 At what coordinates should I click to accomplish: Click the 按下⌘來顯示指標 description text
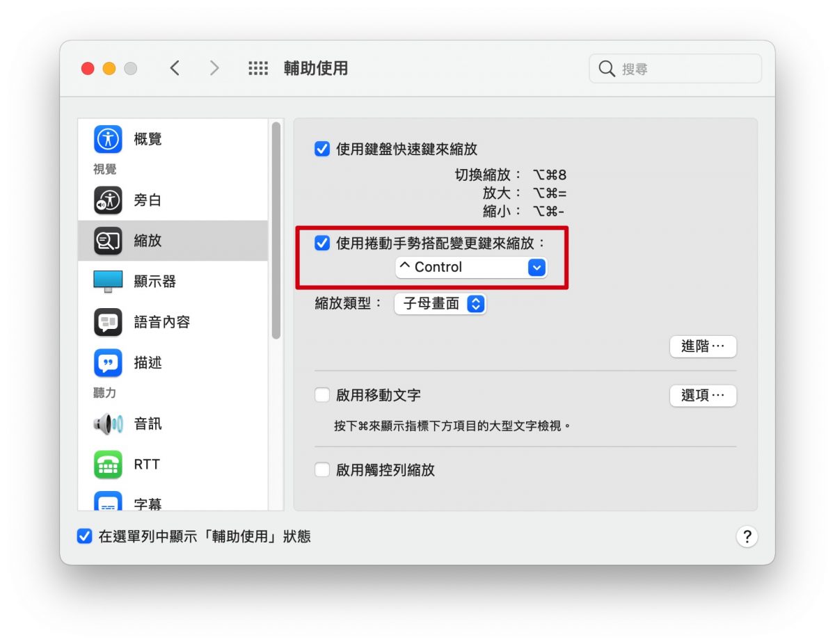click(x=452, y=425)
